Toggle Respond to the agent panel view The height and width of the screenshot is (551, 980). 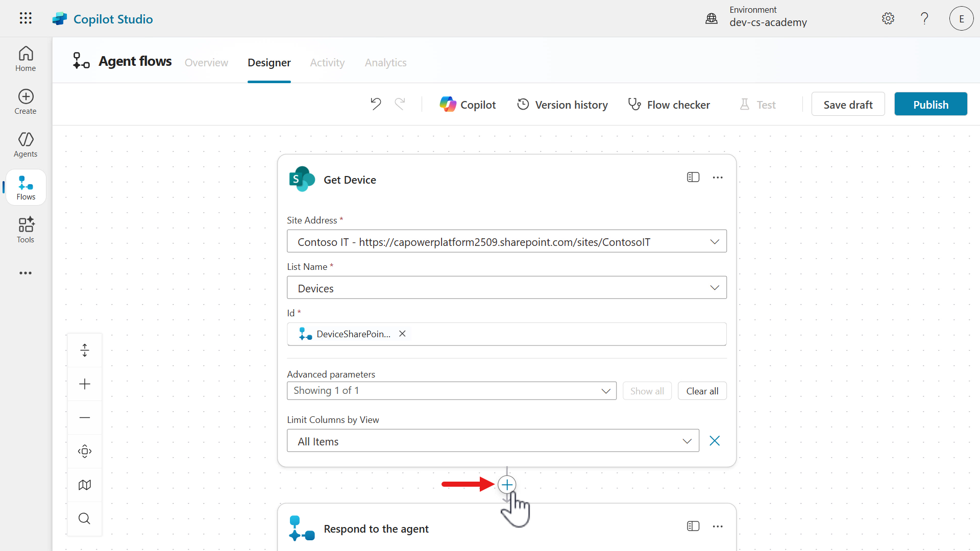[693, 526]
